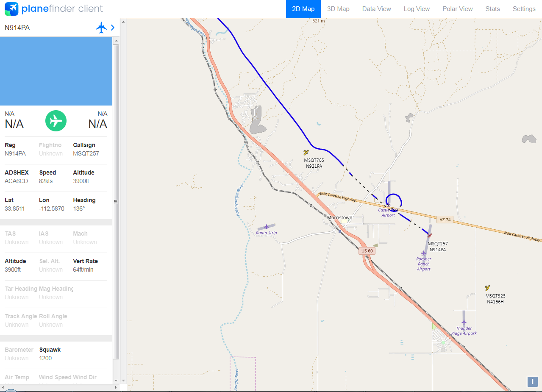
Task: Click the blue aircraft photo placeholder
Action: coord(56,71)
